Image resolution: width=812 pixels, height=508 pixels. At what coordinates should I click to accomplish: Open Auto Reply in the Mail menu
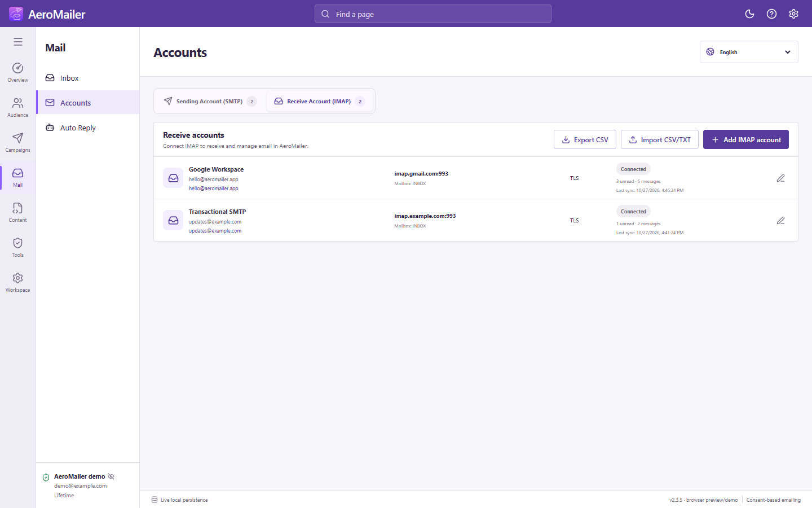(88, 128)
